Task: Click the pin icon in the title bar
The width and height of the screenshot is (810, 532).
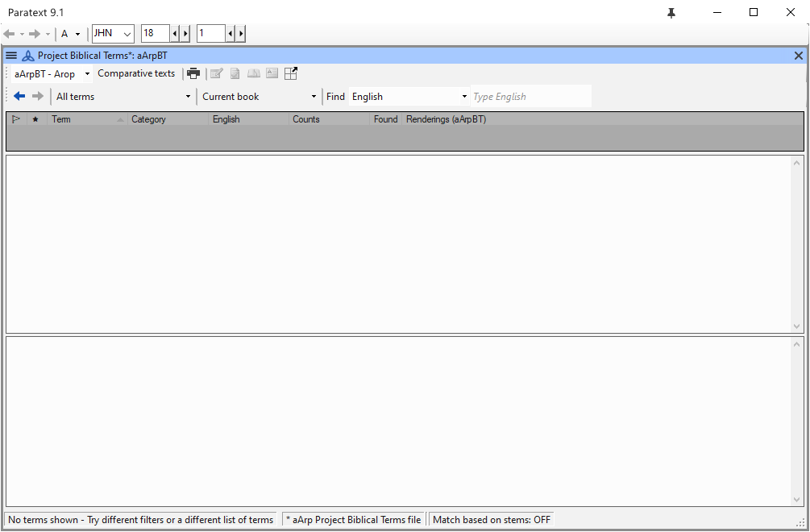Action: click(x=671, y=13)
